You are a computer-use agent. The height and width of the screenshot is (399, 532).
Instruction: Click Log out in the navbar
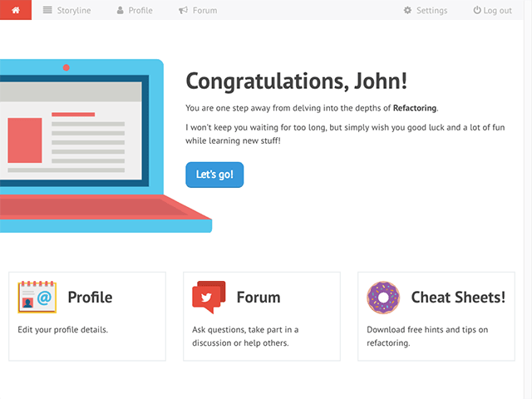[492, 11]
